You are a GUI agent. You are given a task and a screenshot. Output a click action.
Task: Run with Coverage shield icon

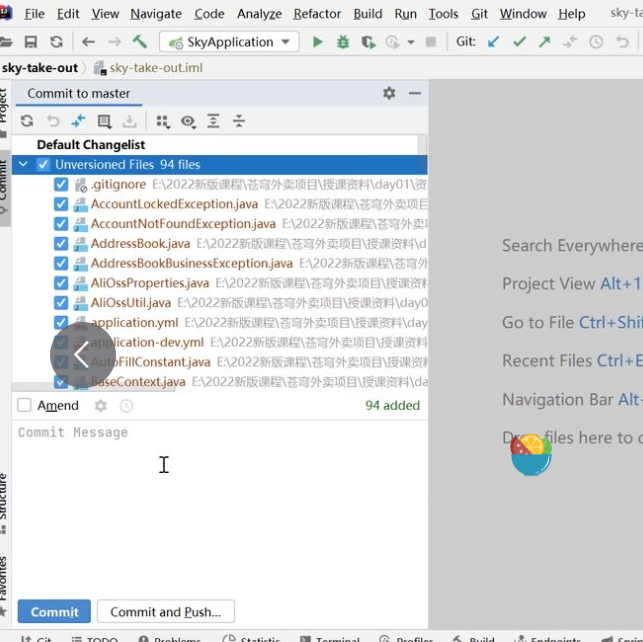pyautogui.click(x=368, y=42)
